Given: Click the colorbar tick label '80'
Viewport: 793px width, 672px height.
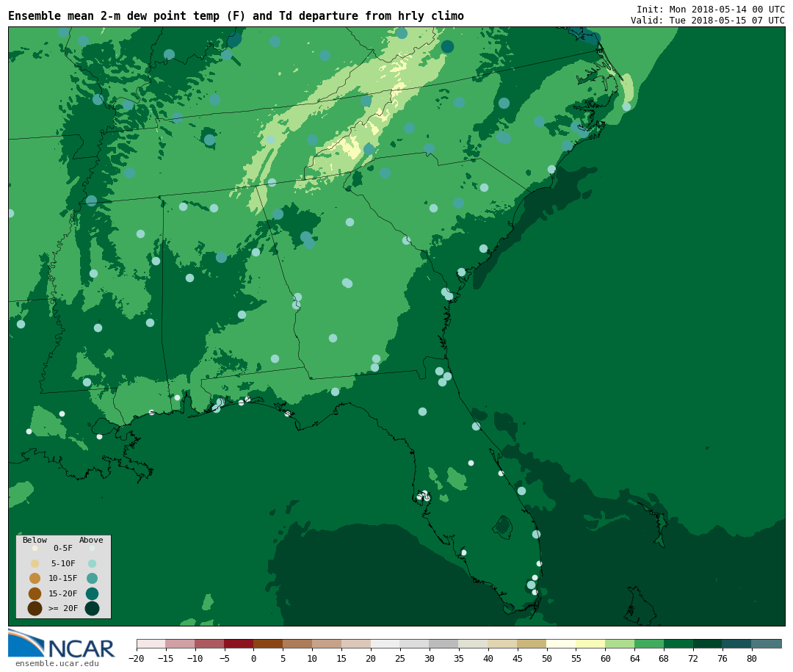Looking at the screenshot, I should click(752, 658).
